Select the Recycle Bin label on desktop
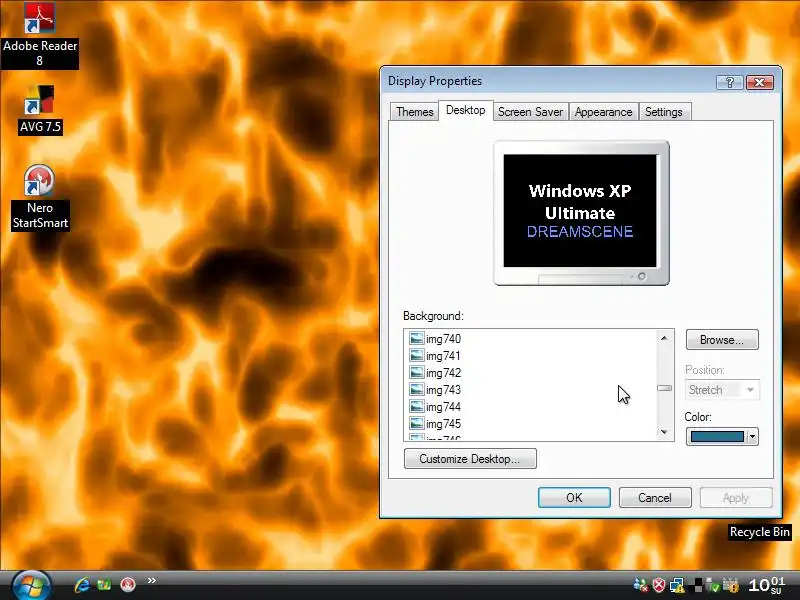The height and width of the screenshot is (600, 800). (x=759, y=532)
